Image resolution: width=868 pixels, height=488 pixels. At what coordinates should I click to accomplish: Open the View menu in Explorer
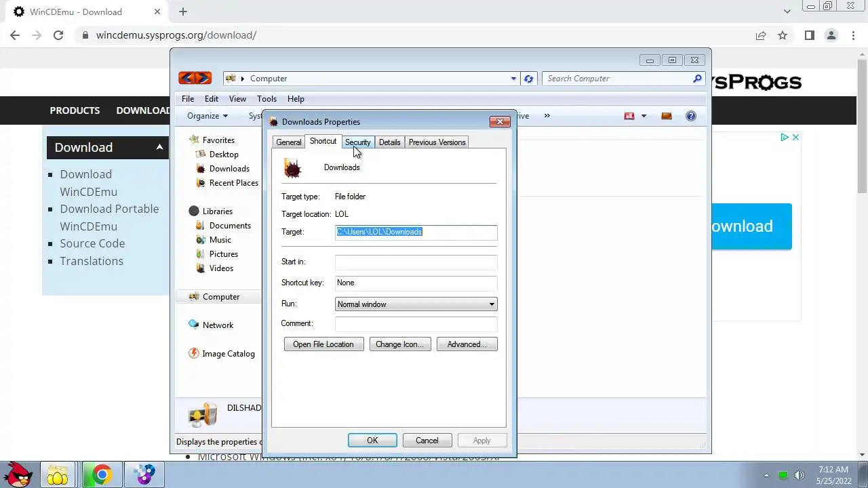(x=237, y=99)
